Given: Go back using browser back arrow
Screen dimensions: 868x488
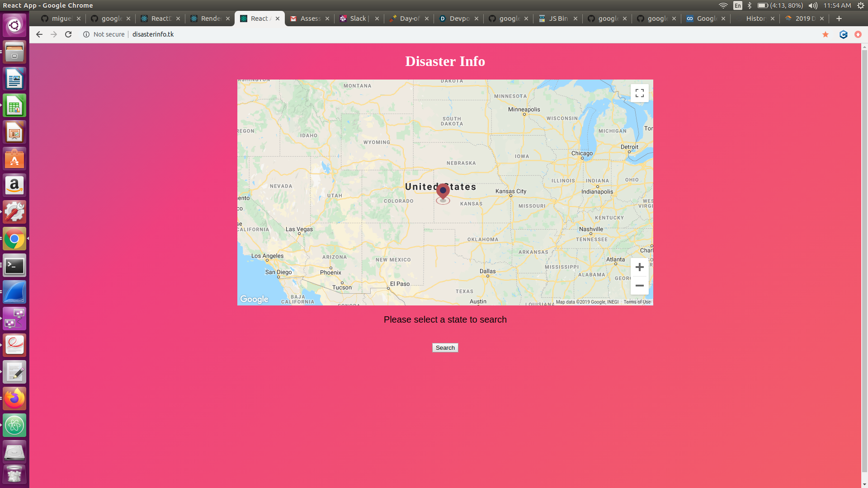Looking at the screenshot, I should [39, 34].
